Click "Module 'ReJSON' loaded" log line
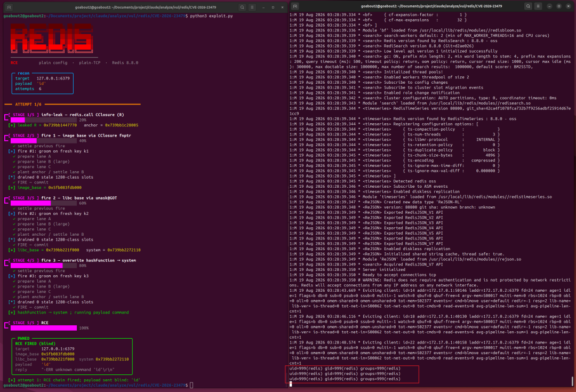The width and height of the screenshot is (576, 392). coord(405,259)
